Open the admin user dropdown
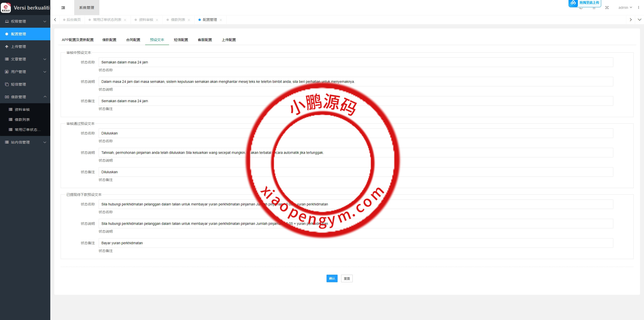Image resolution: width=644 pixels, height=320 pixels. click(x=625, y=8)
